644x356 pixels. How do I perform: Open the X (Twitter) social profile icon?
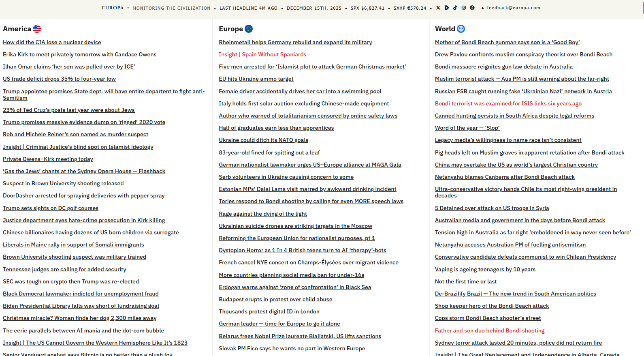pyautogui.click(x=438, y=8)
